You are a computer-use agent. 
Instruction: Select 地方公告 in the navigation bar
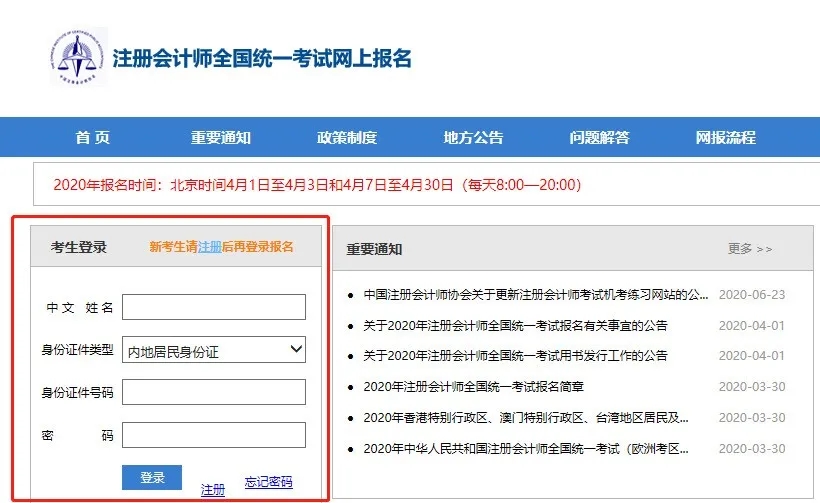click(473, 138)
